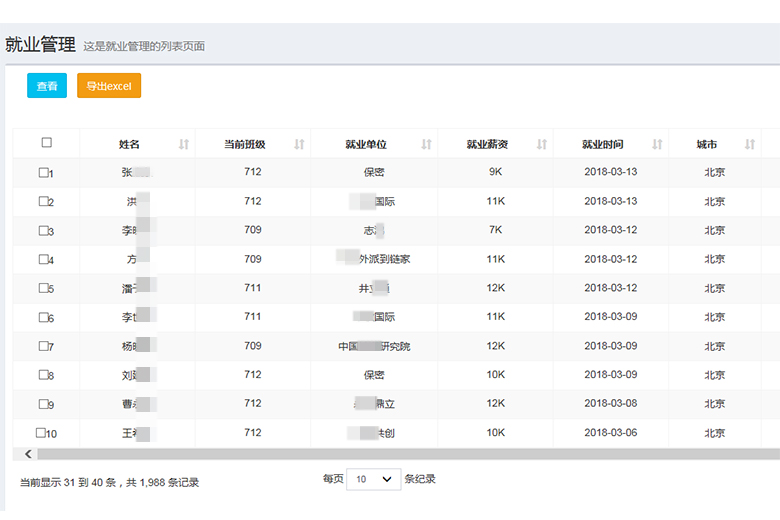The width and height of the screenshot is (780, 520).
Task: Click the horizontal scrollbar track
Action: tap(400, 454)
